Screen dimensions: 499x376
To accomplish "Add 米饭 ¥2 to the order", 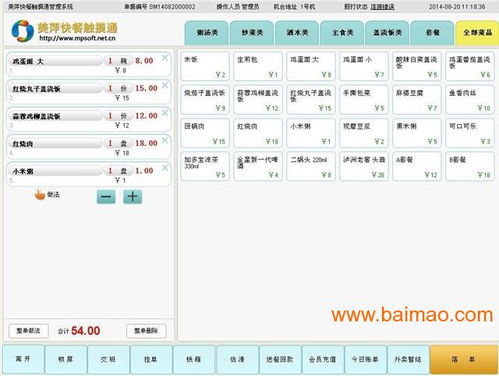I will (x=205, y=66).
